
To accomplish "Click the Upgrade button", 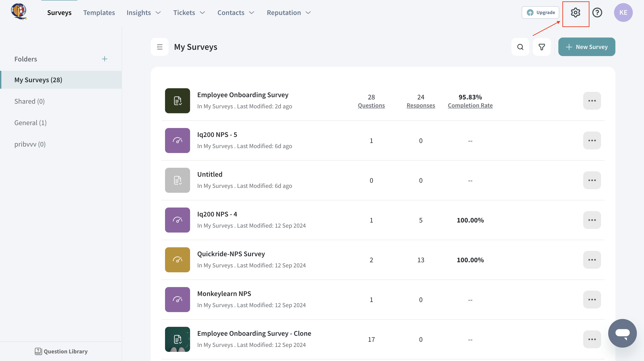I will pyautogui.click(x=540, y=13).
